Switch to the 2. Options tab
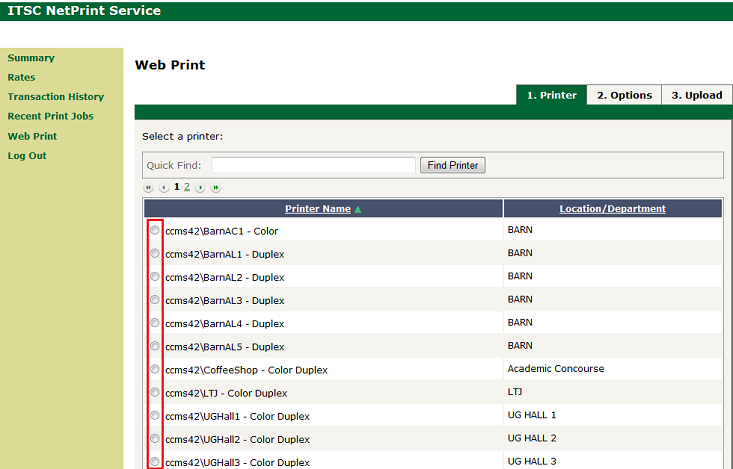The image size is (733, 469). tap(624, 95)
